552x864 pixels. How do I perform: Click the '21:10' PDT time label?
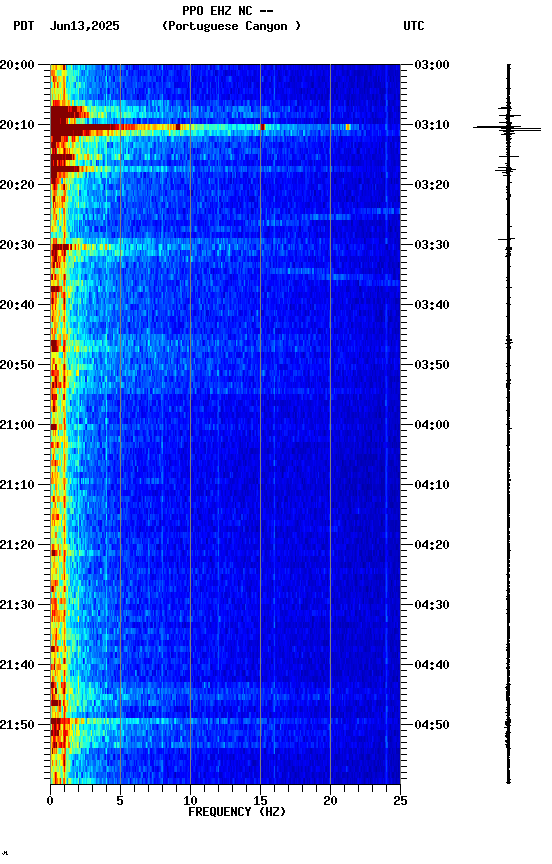coord(17,485)
